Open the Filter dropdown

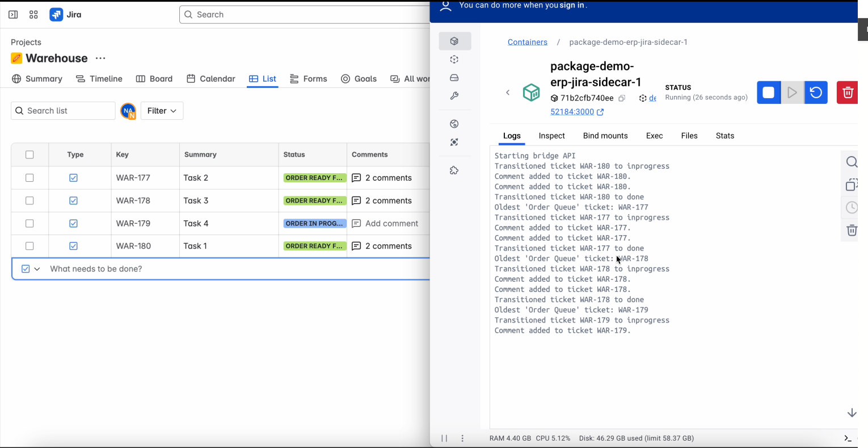pos(162,111)
